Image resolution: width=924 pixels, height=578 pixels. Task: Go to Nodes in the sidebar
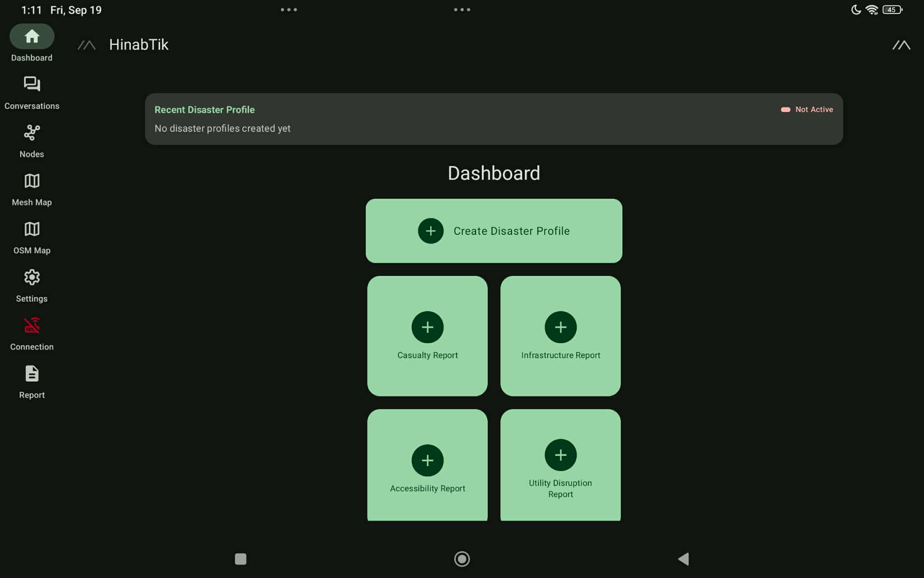[x=32, y=133]
